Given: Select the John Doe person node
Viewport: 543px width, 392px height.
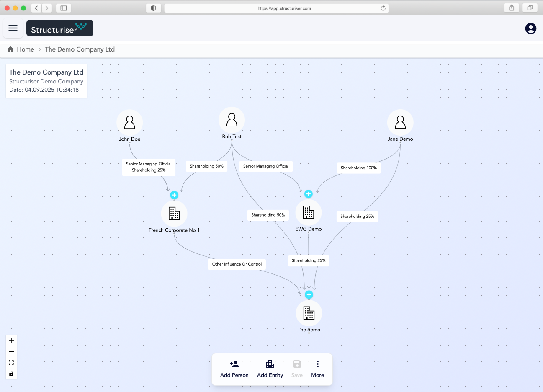Looking at the screenshot, I should click(x=130, y=122).
